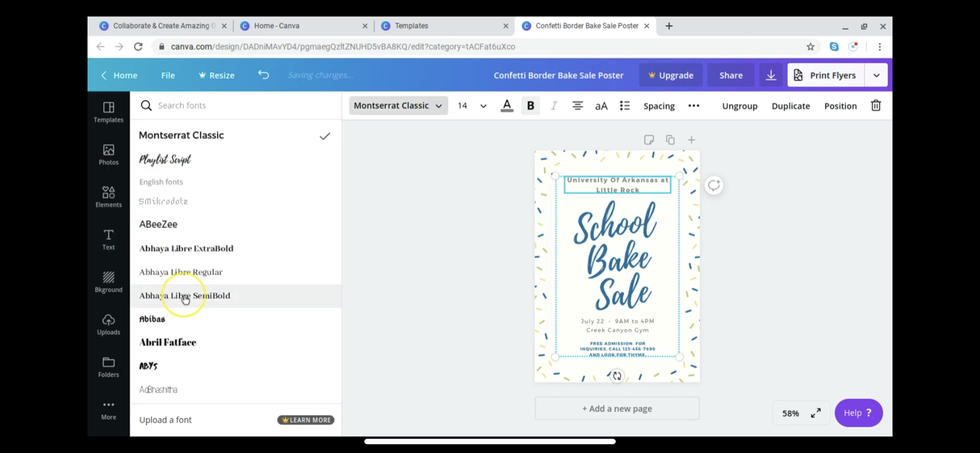
Task: Open the More sidebar options
Action: (108, 410)
